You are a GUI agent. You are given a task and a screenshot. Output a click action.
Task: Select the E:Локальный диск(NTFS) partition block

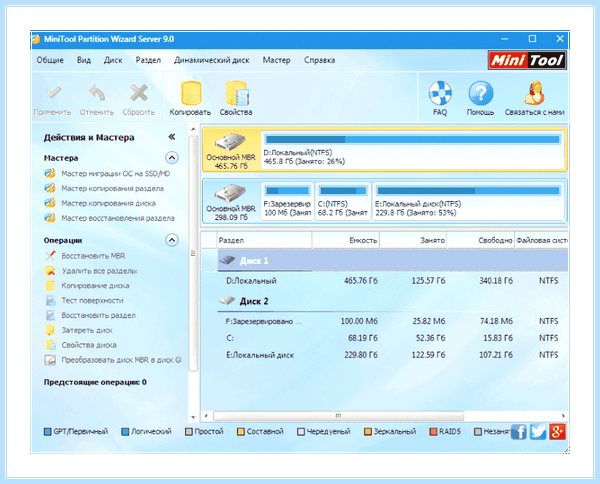pyautogui.click(x=468, y=201)
